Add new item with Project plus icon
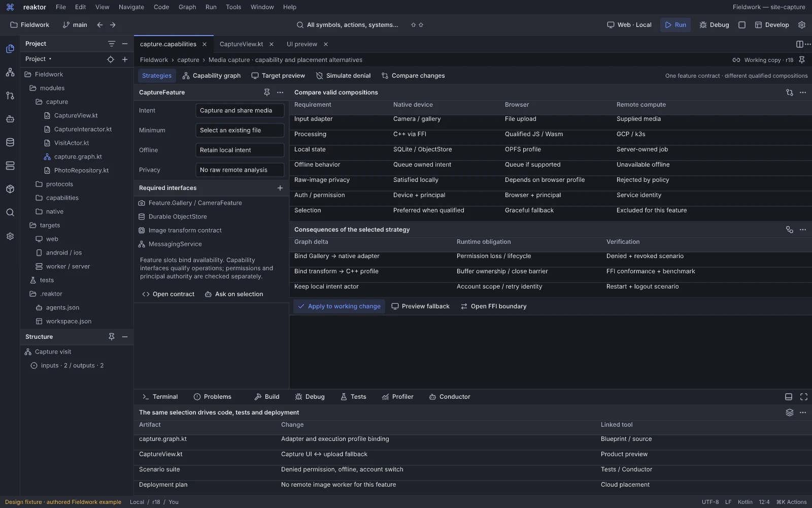The height and width of the screenshot is (508, 812). (125, 59)
